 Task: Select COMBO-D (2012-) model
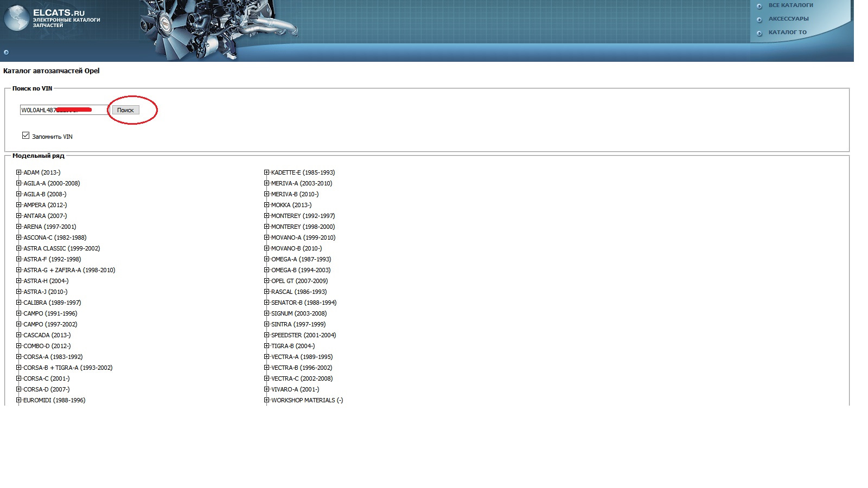click(x=47, y=346)
